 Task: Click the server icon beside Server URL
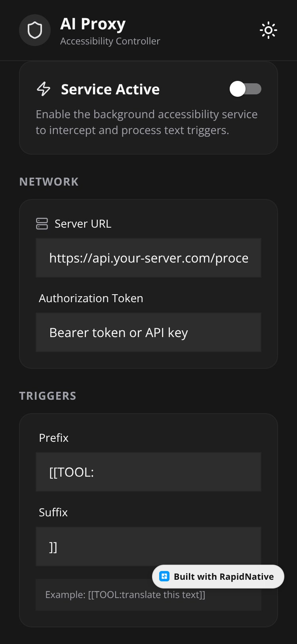click(42, 224)
